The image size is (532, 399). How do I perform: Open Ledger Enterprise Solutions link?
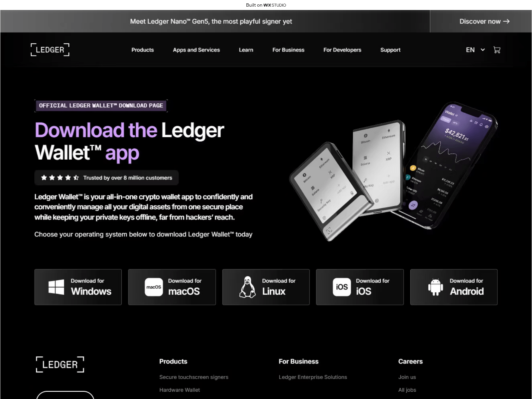click(313, 377)
